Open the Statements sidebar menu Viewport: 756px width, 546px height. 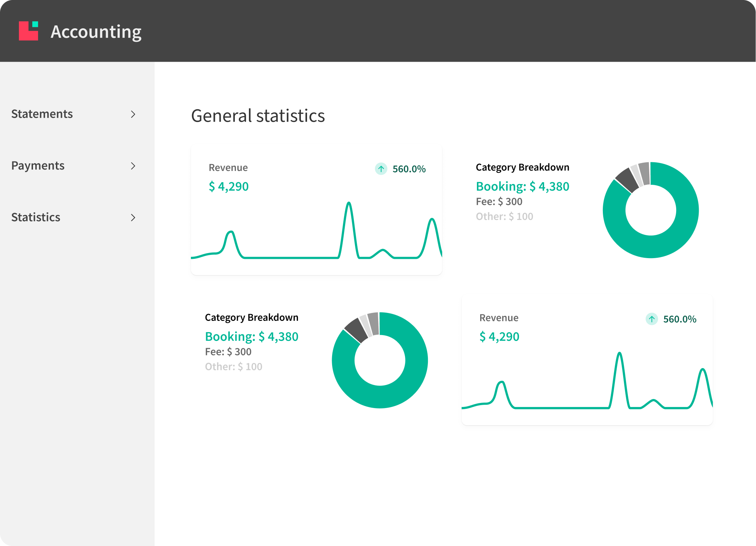click(x=74, y=114)
